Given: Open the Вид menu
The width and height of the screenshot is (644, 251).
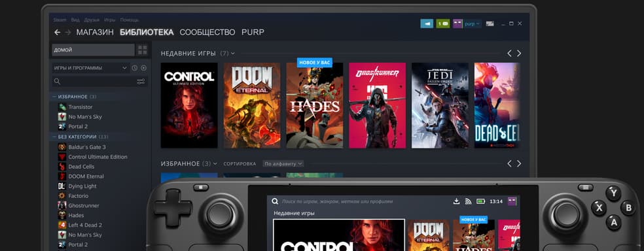Looking at the screenshot, I should click(x=75, y=20).
